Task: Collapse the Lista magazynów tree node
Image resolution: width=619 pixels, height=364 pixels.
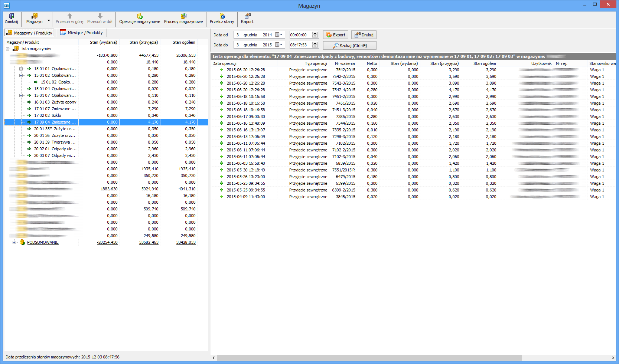Action: pyautogui.click(x=8, y=49)
